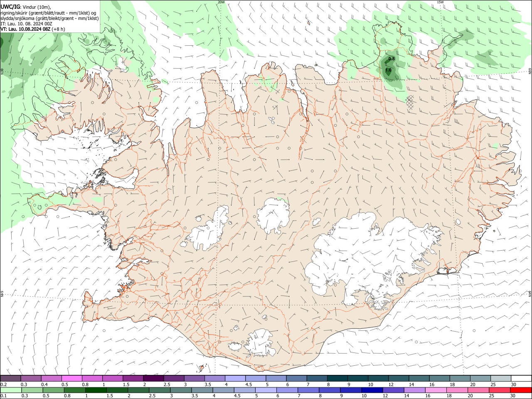Click the dark navy swatch labeled 10, lower row
The height and width of the screenshot is (399, 532).
(x=372, y=390)
